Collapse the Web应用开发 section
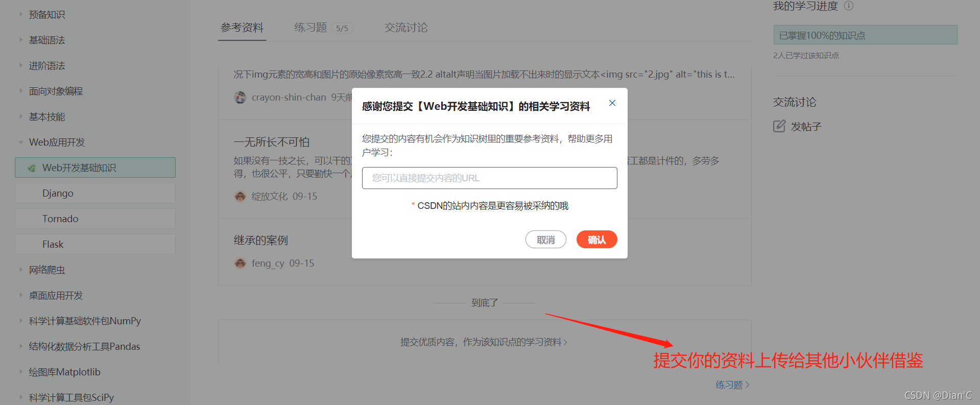 pyautogui.click(x=21, y=142)
